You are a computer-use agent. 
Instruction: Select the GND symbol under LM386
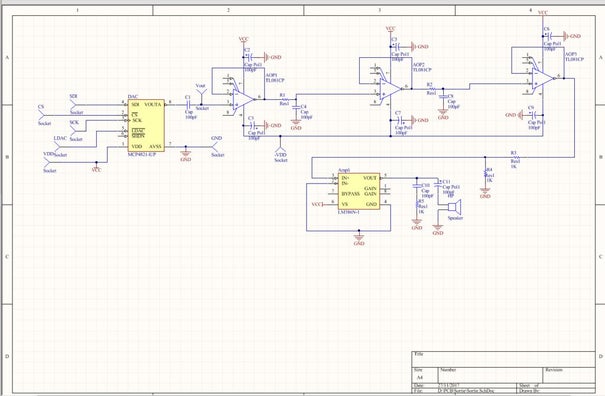(x=359, y=236)
